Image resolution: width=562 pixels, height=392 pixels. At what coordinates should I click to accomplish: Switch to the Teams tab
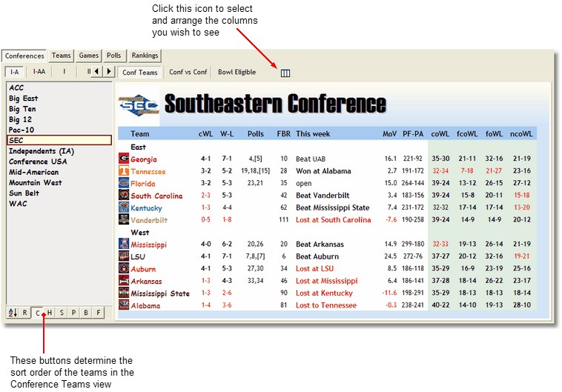(x=62, y=56)
